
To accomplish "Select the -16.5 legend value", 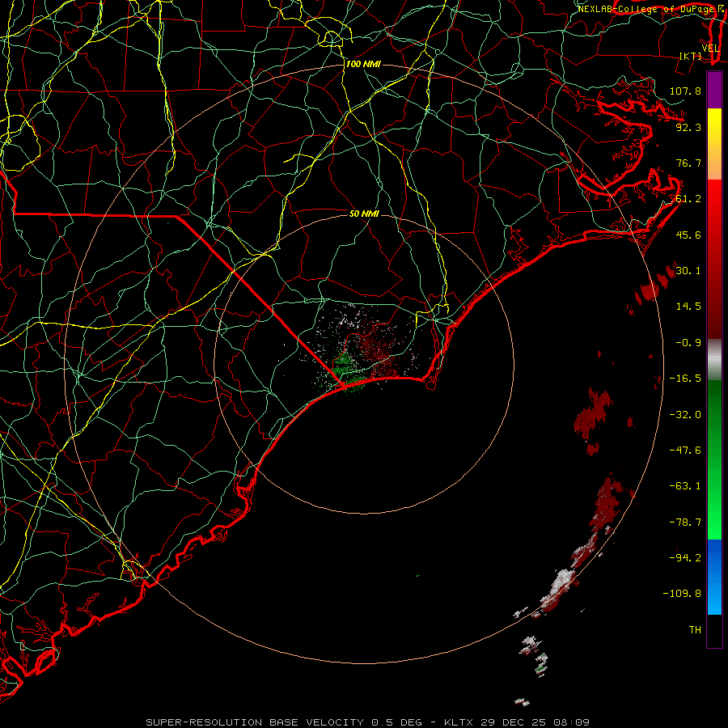I will (685, 379).
